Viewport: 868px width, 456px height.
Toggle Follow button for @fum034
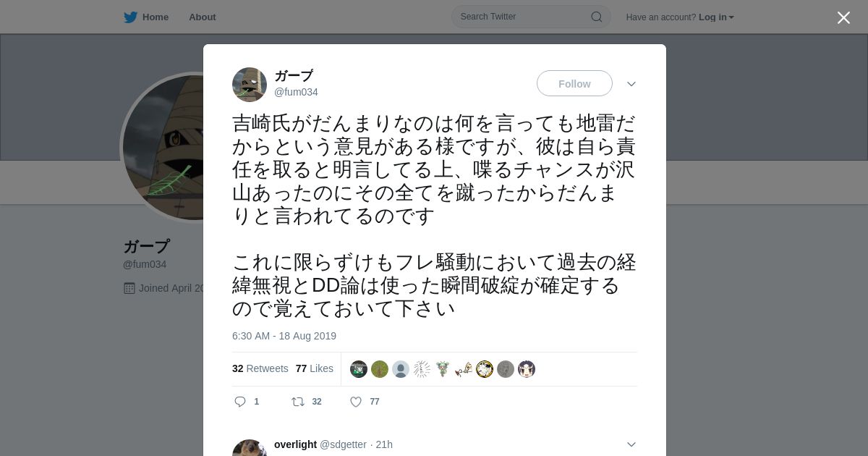pyautogui.click(x=574, y=84)
